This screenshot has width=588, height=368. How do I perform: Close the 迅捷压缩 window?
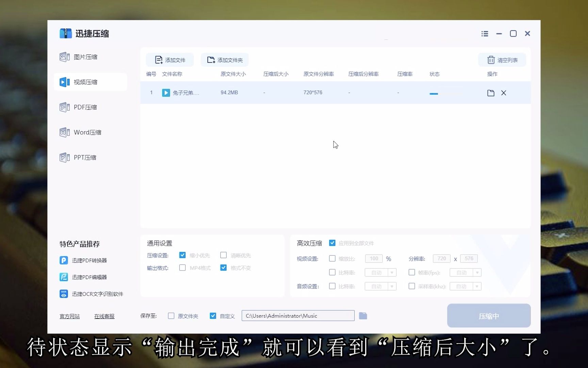[527, 33]
